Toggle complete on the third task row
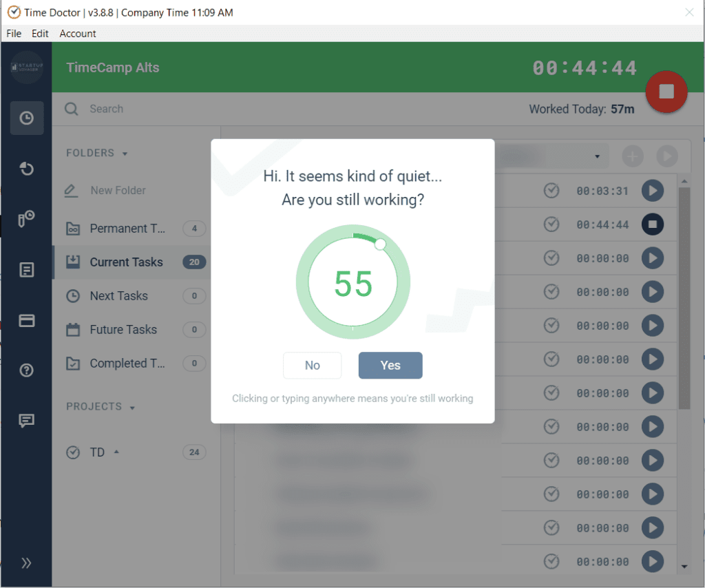This screenshot has width=705, height=588. [551, 258]
